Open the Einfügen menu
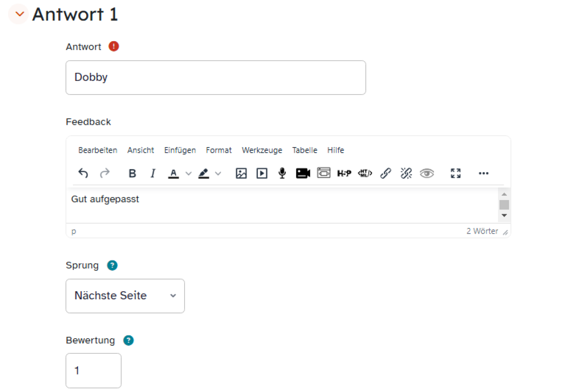568x392 pixels. click(x=180, y=150)
